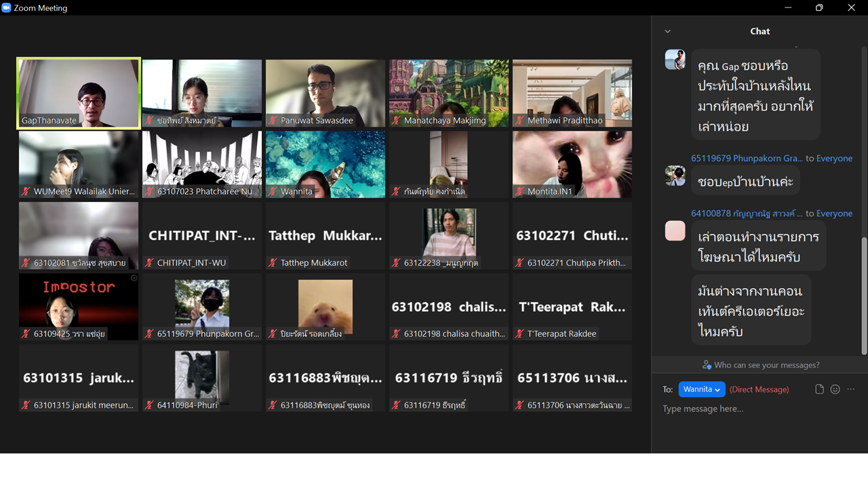
Task: Click the mute indicator on Tatthep Mukkarot tile
Action: 273,263
